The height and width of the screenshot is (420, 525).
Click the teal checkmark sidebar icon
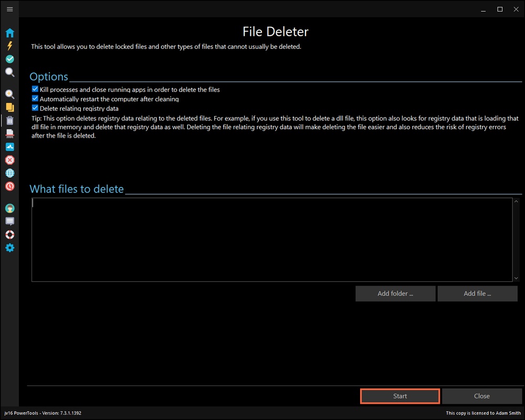coord(9,59)
